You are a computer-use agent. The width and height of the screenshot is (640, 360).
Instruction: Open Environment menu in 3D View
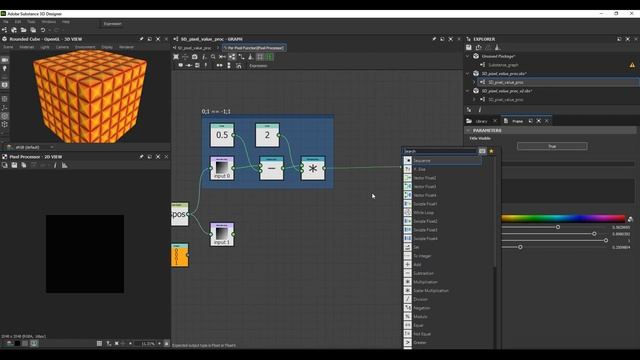click(x=85, y=47)
